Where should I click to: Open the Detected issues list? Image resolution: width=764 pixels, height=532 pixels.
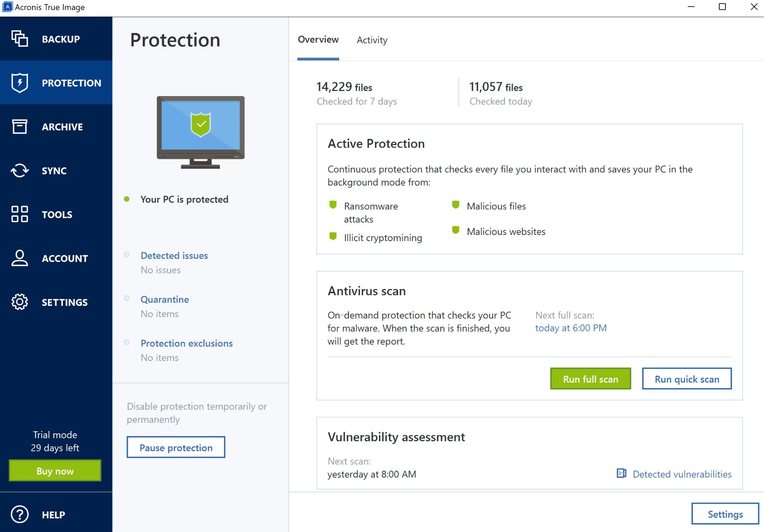pos(174,255)
